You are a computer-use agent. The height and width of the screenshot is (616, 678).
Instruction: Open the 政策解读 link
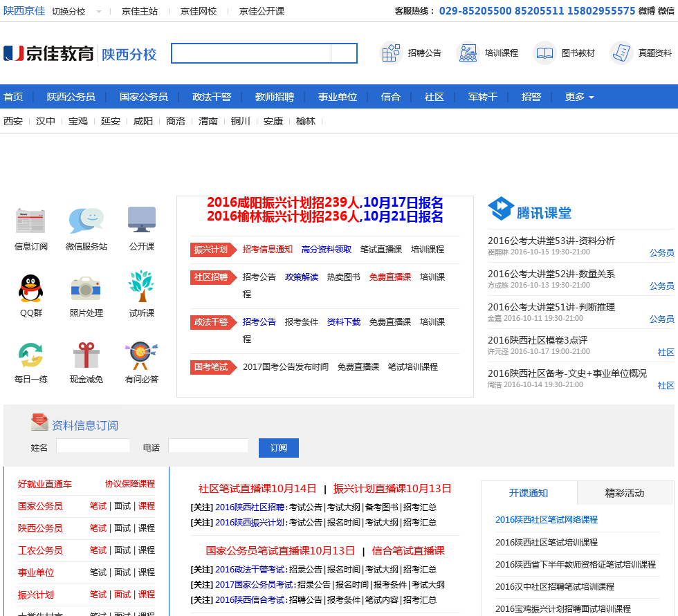(302, 277)
